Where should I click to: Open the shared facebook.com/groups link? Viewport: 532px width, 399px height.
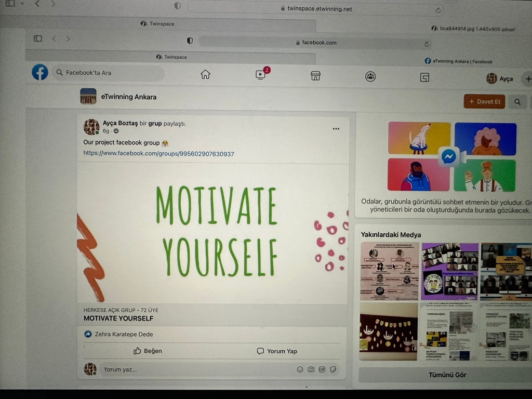[158, 154]
